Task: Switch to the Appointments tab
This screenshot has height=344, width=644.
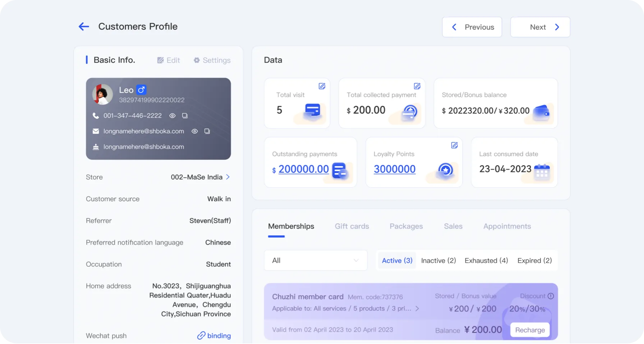Action: pos(507,226)
